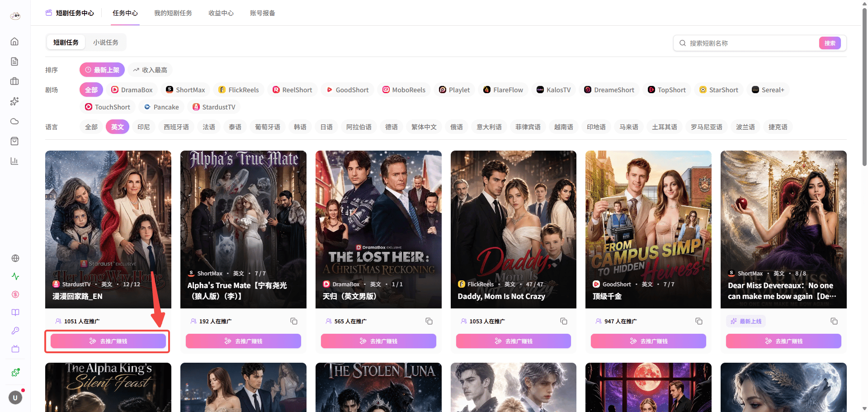Copy link icon on Alpha's True Mate card
Image resolution: width=868 pixels, height=412 pixels.
(294, 321)
